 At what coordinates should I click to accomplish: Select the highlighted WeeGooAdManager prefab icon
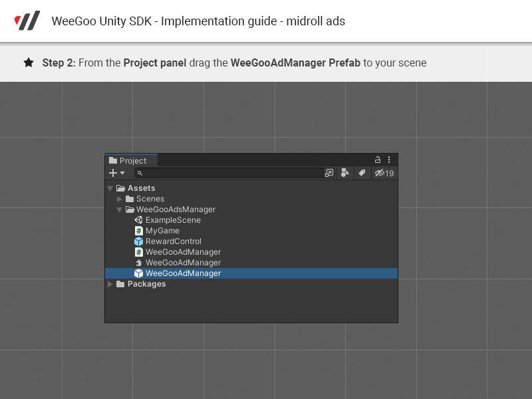[138, 273]
